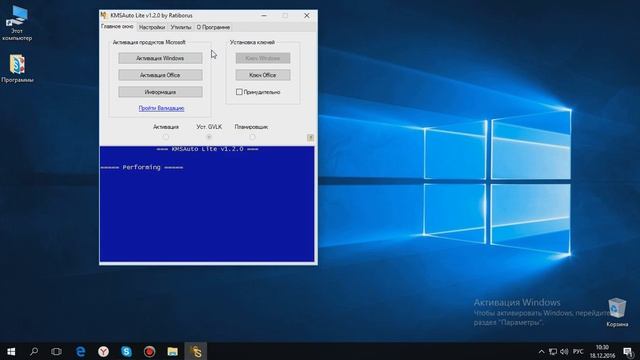Viewport: 640px width, 360px height.
Task: Switch to the Главное окно tab
Action: pos(117,27)
